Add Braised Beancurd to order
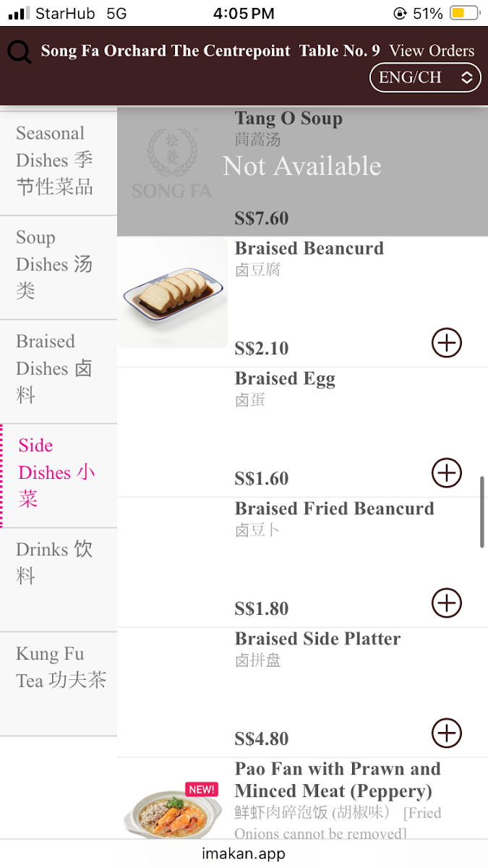Screen dimensions: 488x868 (x=446, y=343)
